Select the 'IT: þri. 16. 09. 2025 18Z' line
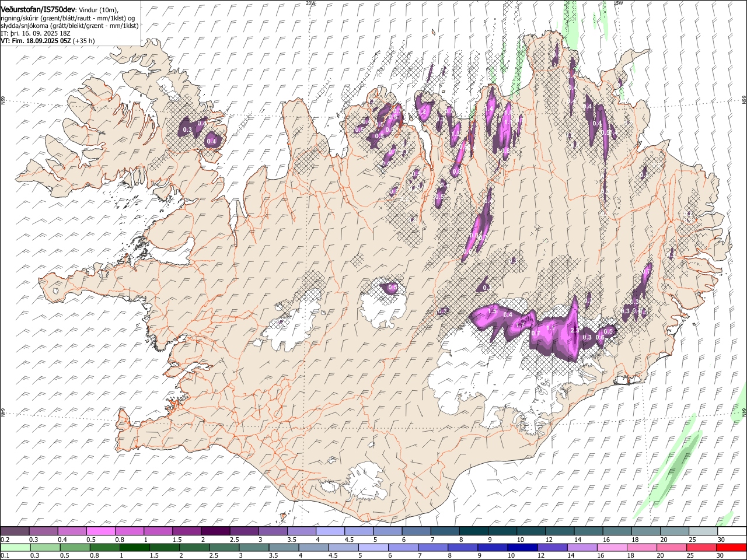The height and width of the screenshot is (560, 747). (36, 33)
